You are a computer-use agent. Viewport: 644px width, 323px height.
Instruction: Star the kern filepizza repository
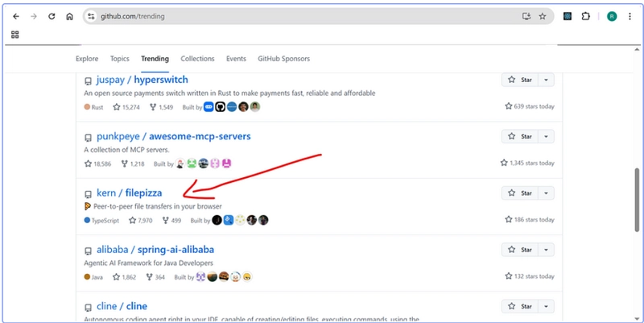click(520, 193)
